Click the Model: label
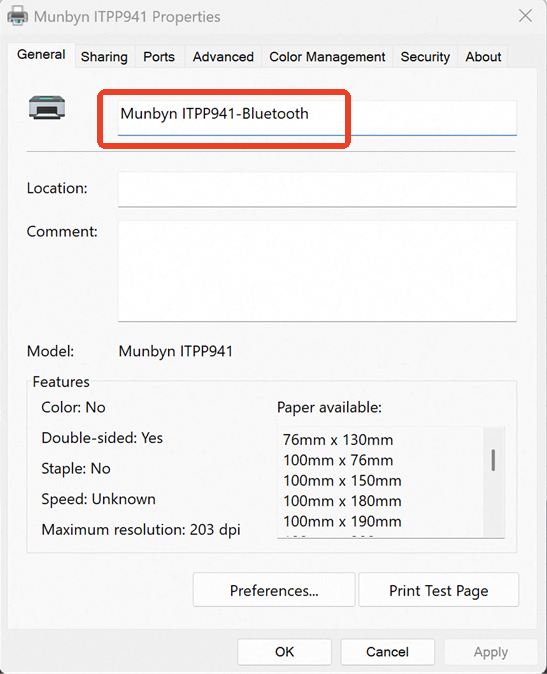The height and width of the screenshot is (674, 547). coord(50,351)
